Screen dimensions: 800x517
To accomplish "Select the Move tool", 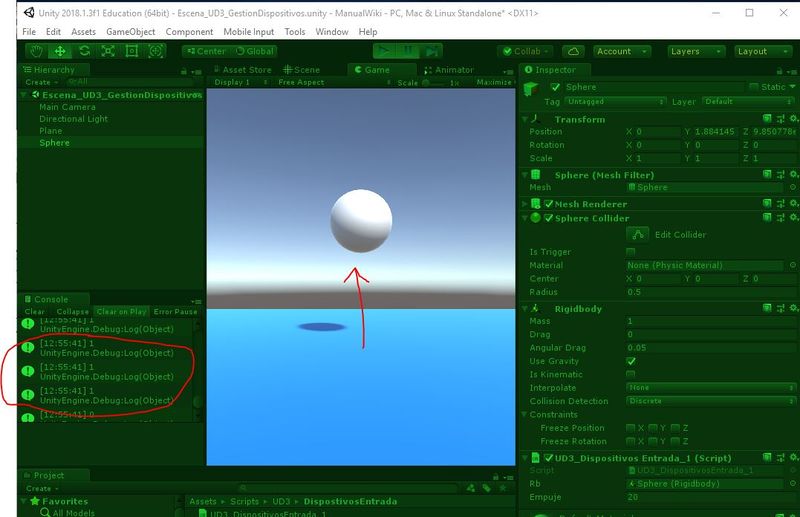I will tap(60, 51).
